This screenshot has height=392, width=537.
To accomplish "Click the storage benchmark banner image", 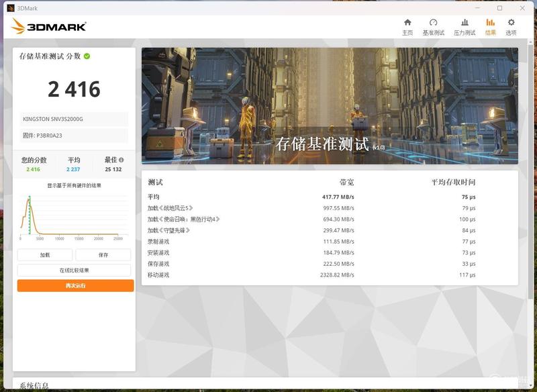I will coord(330,106).
